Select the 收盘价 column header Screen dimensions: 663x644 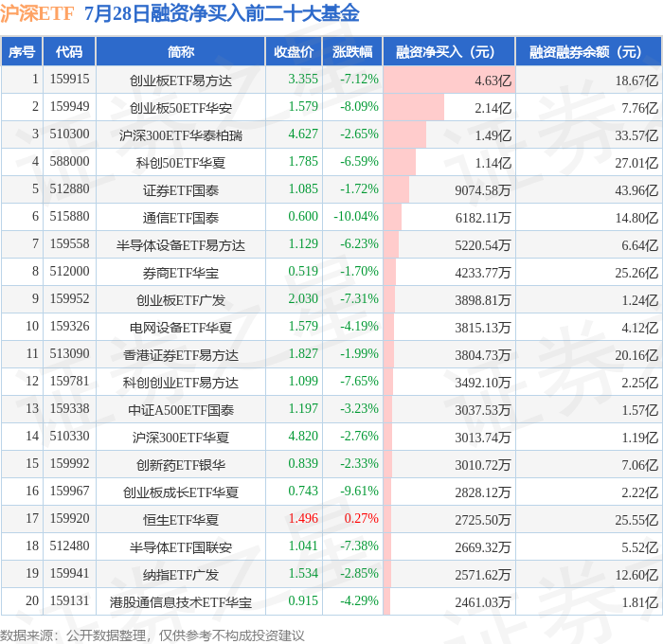[294, 51]
